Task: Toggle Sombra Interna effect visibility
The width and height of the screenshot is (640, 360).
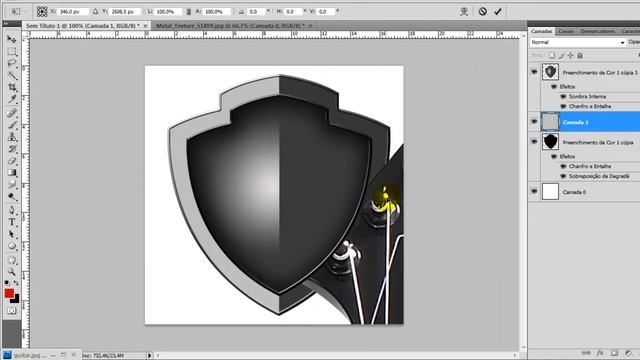Action: click(x=563, y=97)
